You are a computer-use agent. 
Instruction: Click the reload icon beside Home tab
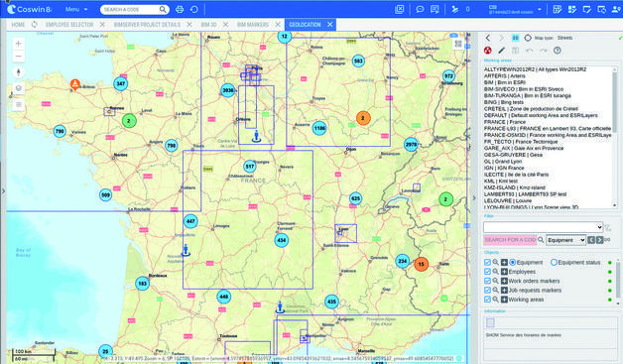pyautogui.click(x=35, y=25)
